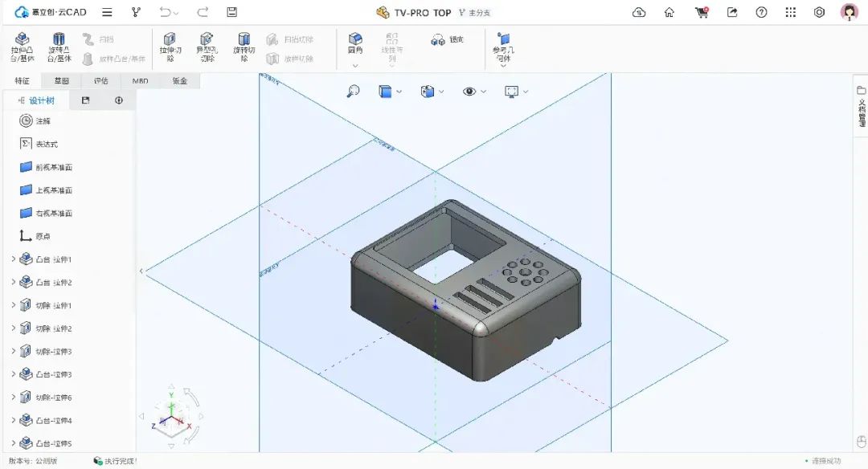Switch to the 钣金 sheet metal tab

coord(178,80)
